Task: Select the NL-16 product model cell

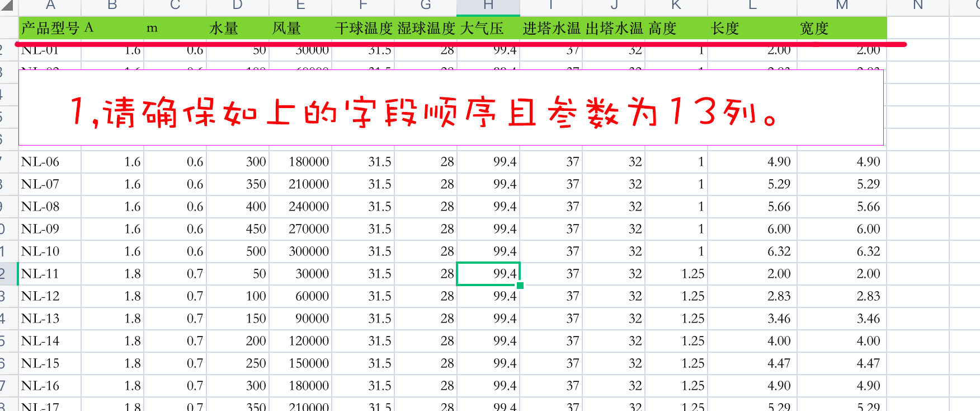Action: [50, 386]
